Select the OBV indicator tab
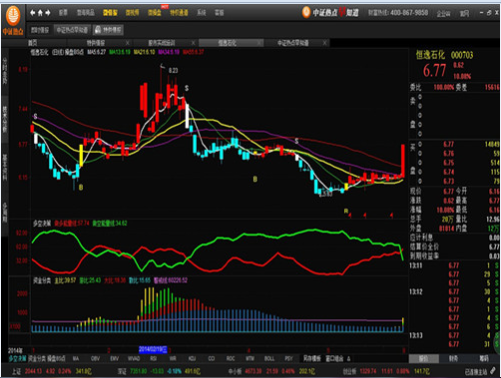The width and height of the screenshot is (501, 378). pos(95,359)
